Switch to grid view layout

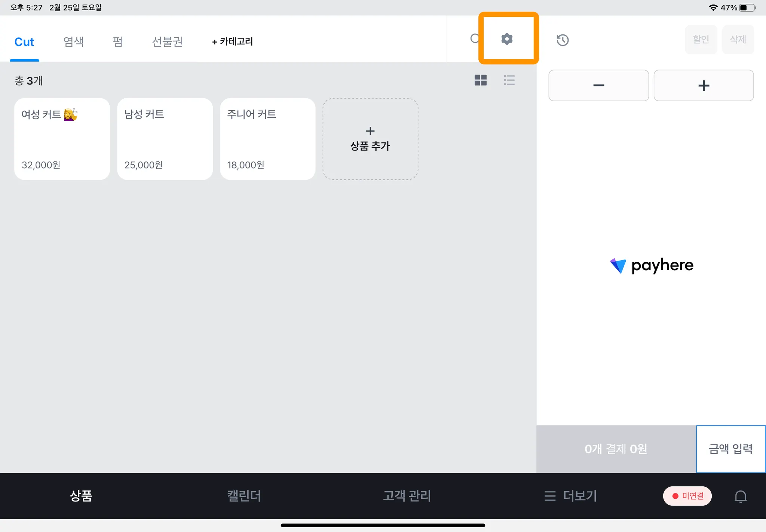coord(480,80)
